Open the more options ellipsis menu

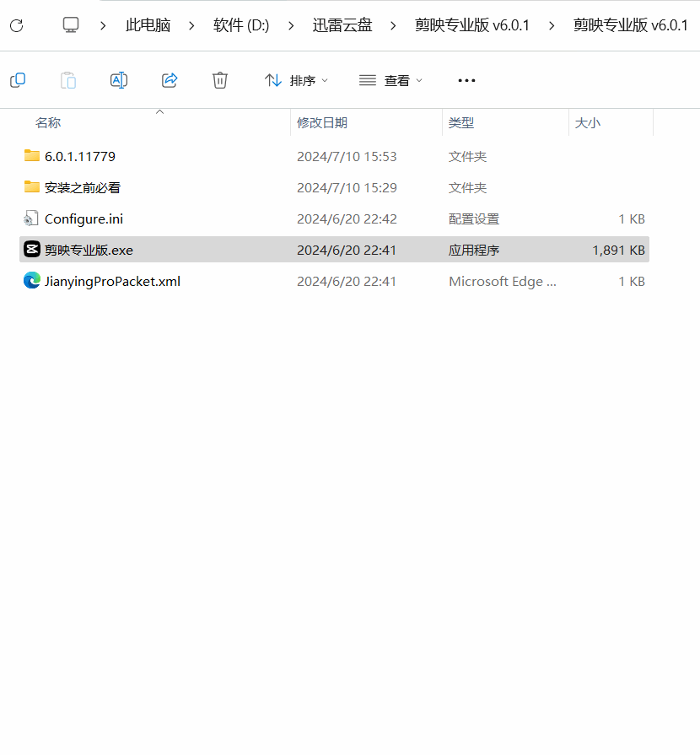[466, 80]
